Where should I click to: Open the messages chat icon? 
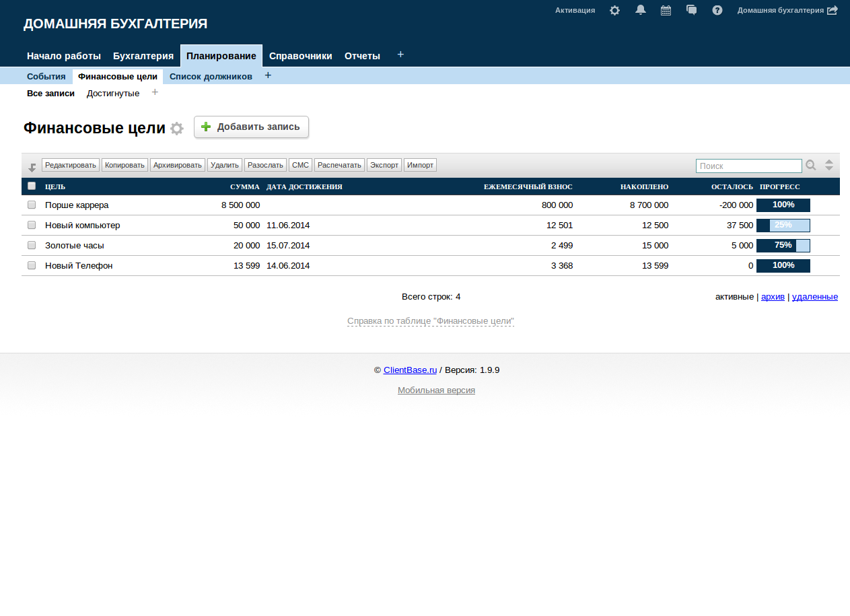(691, 10)
